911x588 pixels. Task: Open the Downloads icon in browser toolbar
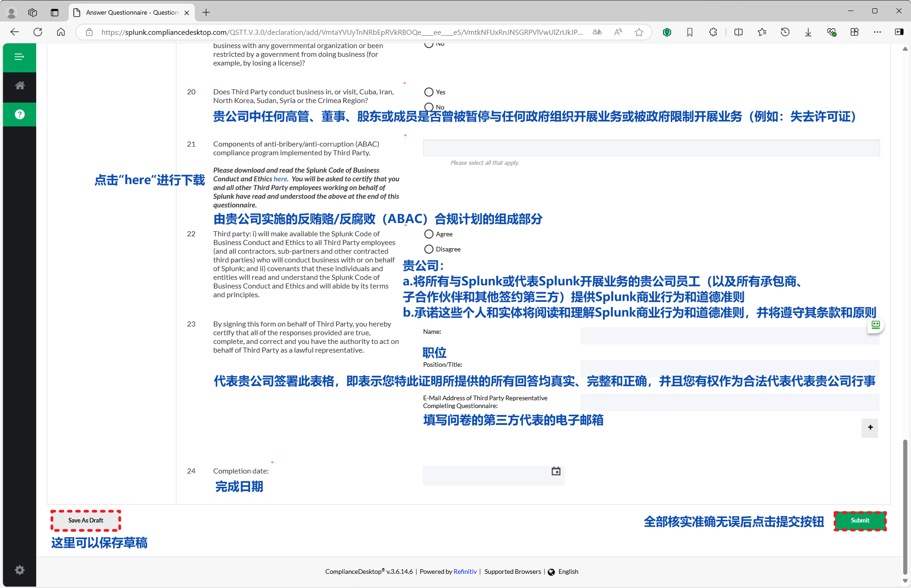[x=807, y=32]
